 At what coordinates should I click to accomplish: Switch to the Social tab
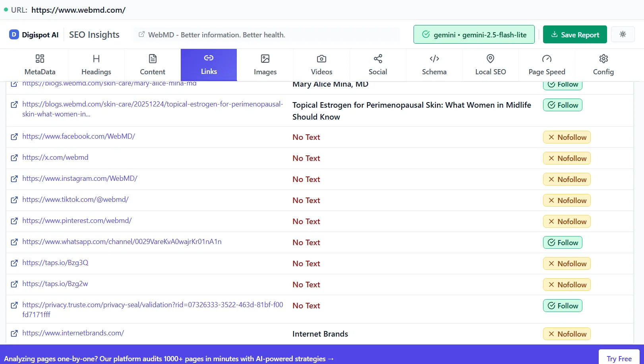[x=378, y=65]
